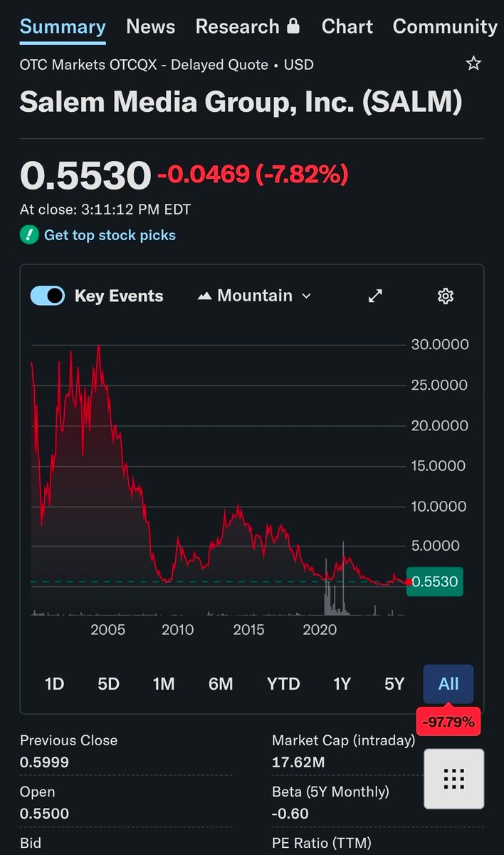Open the floating keypad grid button
The height and width of the screenshot is (855, 504).
click(454, 779)
